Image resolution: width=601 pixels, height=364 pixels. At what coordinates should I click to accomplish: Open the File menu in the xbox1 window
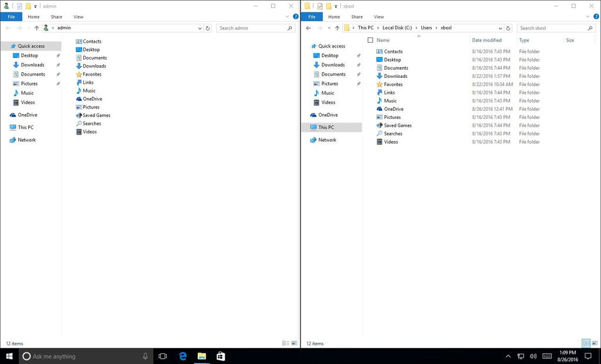[x=312, y=16]
